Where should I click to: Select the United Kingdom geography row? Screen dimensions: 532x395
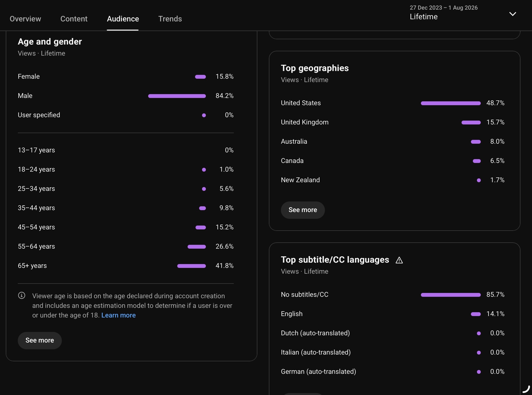click(393, 122)
